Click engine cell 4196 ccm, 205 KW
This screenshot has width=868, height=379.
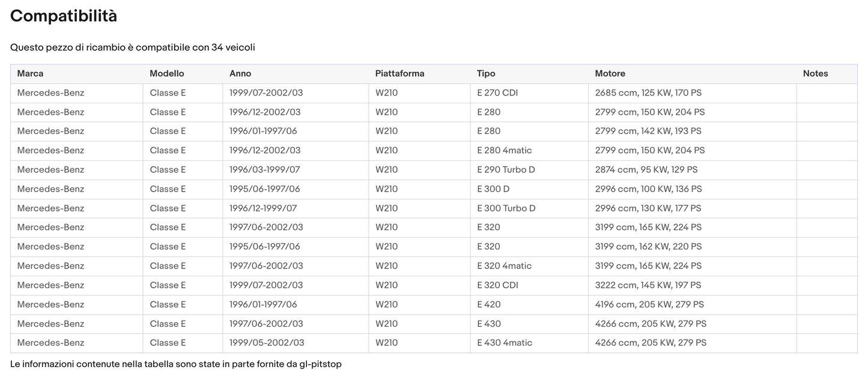[x=649, y=305]
